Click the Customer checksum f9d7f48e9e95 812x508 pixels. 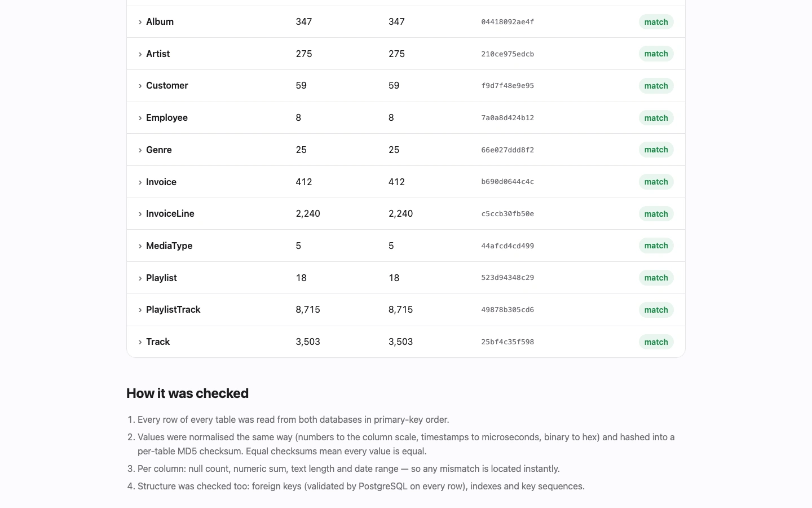click(x=507, y=86)
